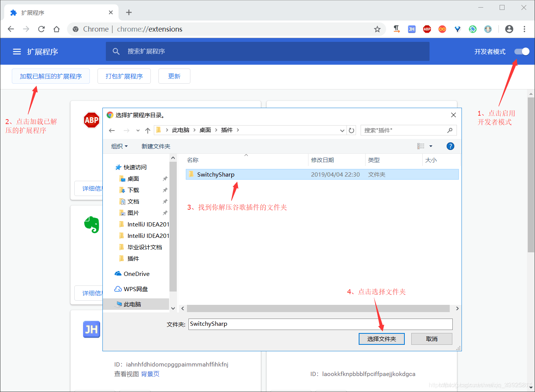Select OneDrive in the navigation pane
Screen dimensions: 535x392
click(x=136, y=274)
